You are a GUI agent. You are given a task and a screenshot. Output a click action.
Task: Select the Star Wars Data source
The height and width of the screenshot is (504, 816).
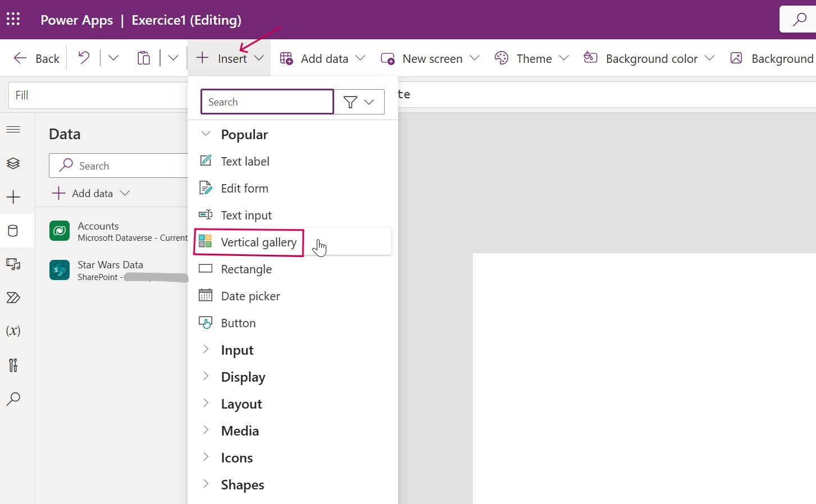(118, 271)
